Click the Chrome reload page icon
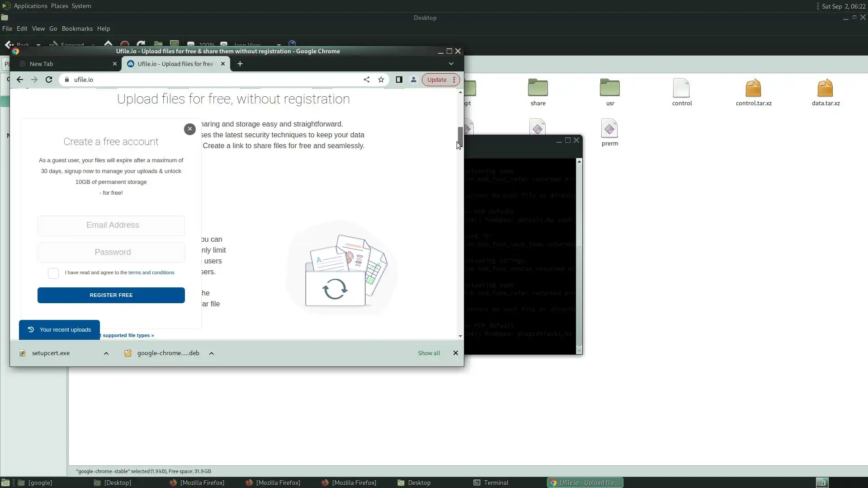Screen dimensions: 868x488 click(49, 80)
